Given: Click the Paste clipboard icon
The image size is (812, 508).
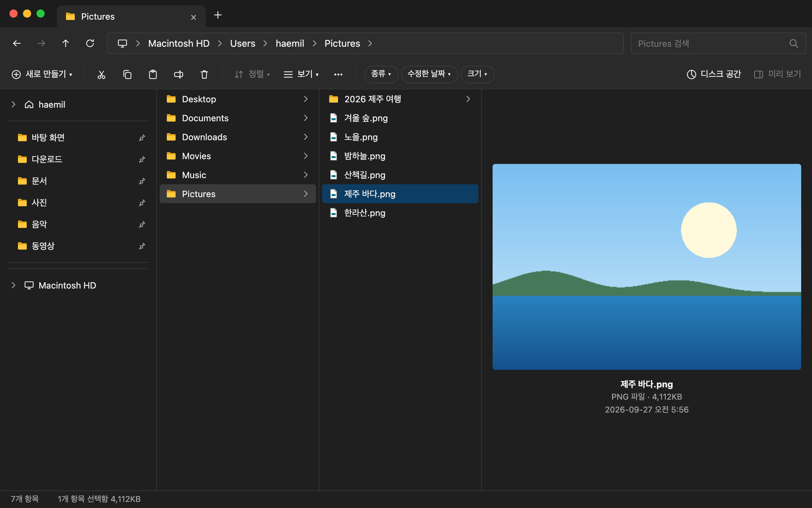Looking at the screenshot, I should pos(153,74).
